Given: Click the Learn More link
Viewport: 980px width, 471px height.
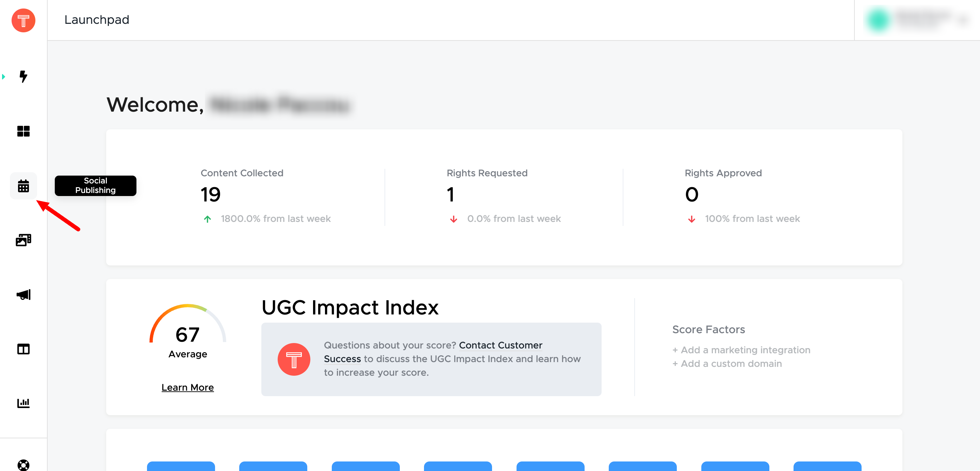Looking at the screenshot, I should click(x=187, y=387).
